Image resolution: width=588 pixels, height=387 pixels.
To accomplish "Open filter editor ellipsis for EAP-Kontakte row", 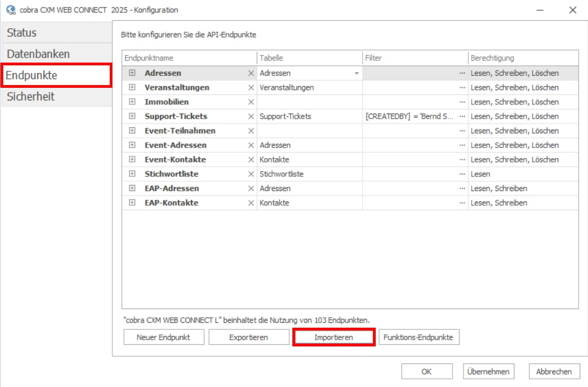I will tap(462, 203).
